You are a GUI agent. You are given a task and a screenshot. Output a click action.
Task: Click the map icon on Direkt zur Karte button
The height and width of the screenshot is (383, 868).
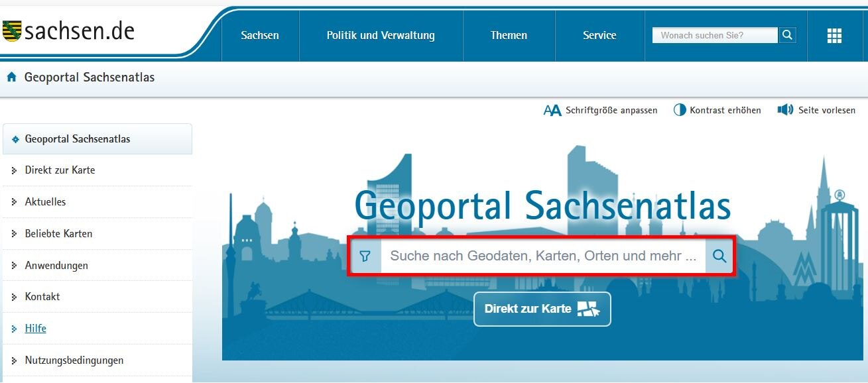(588, 309)
